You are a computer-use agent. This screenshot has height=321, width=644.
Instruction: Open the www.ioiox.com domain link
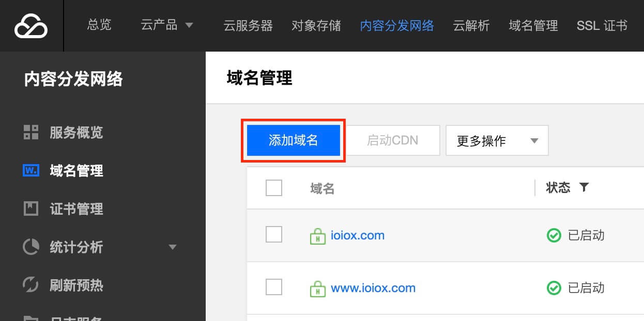click(373, 288)
